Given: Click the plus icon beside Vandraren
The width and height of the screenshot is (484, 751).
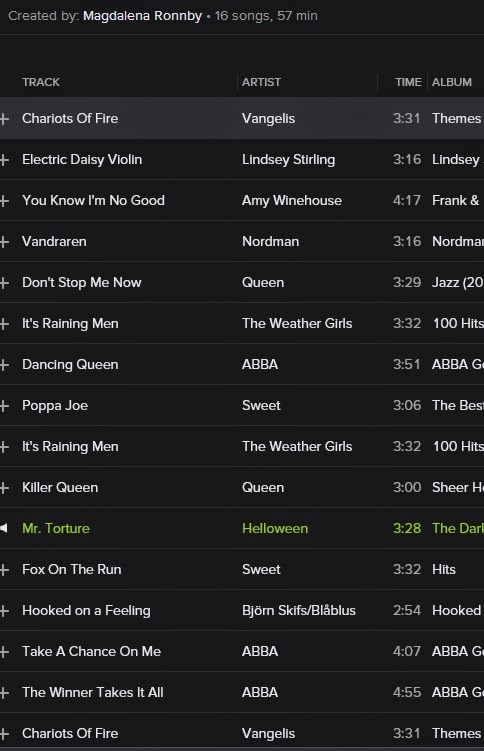Looking at the screenshot, I should tap(4, 241).
